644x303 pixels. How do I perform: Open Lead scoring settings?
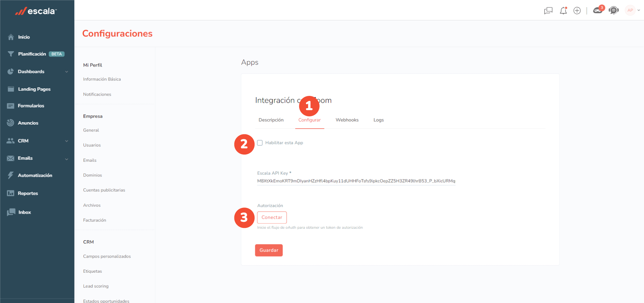tap(96, 286)
